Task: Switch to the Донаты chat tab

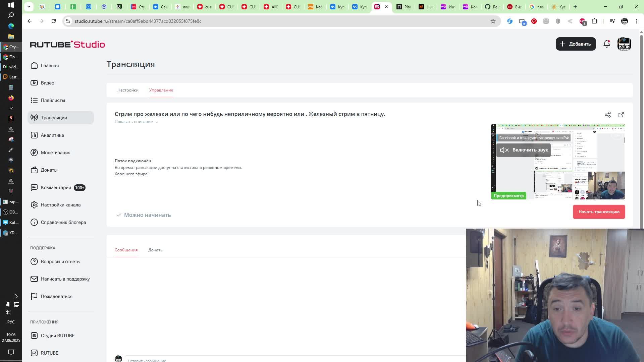Action: [x=156, y=250]
